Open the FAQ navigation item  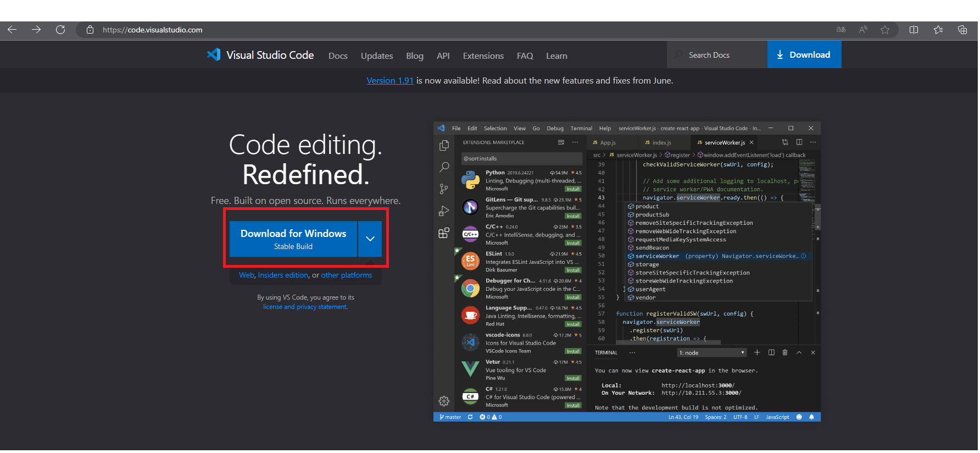coord(525,56)
